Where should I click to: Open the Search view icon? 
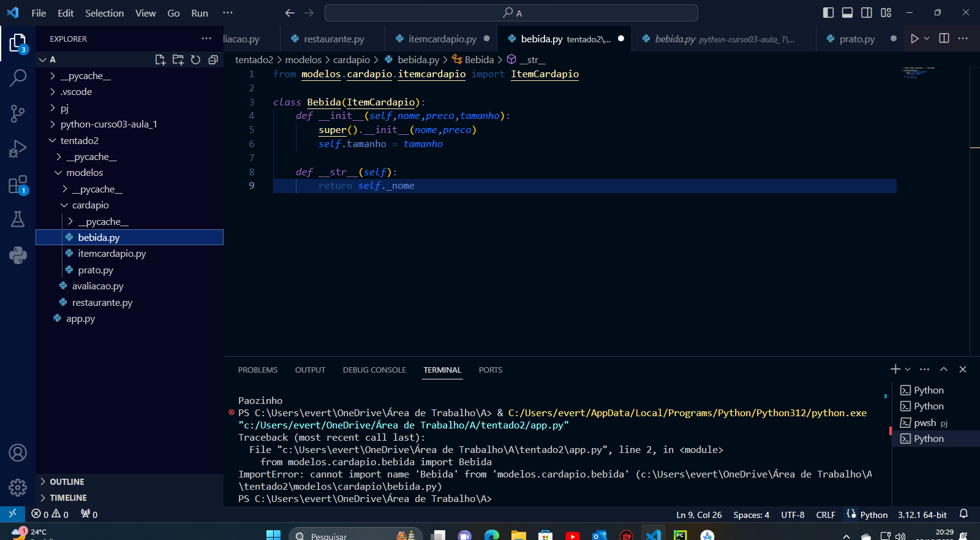click(18, 78)
